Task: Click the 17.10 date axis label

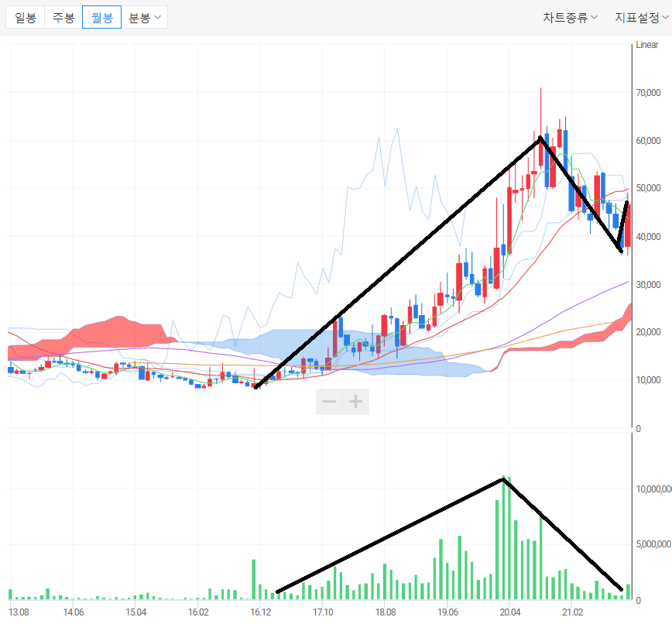Action: pos(323,612)
